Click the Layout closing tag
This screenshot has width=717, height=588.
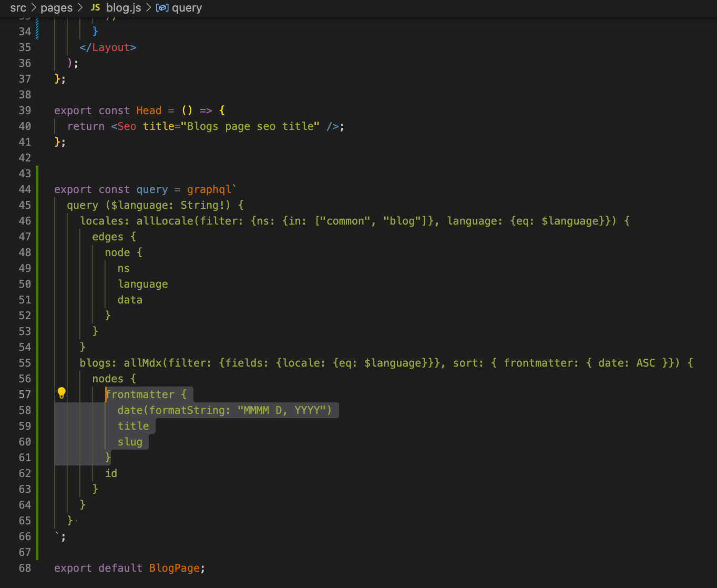[108, 47]
